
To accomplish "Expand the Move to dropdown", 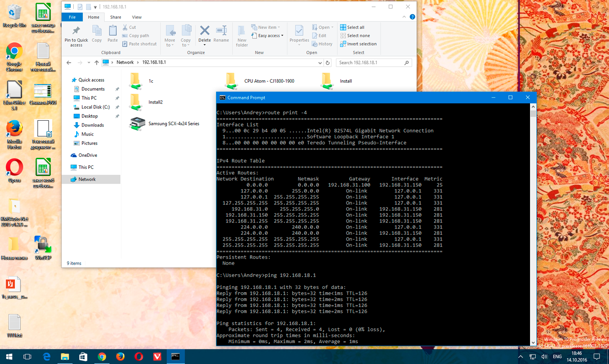I will pyautogui.click(x=170, y=45).
